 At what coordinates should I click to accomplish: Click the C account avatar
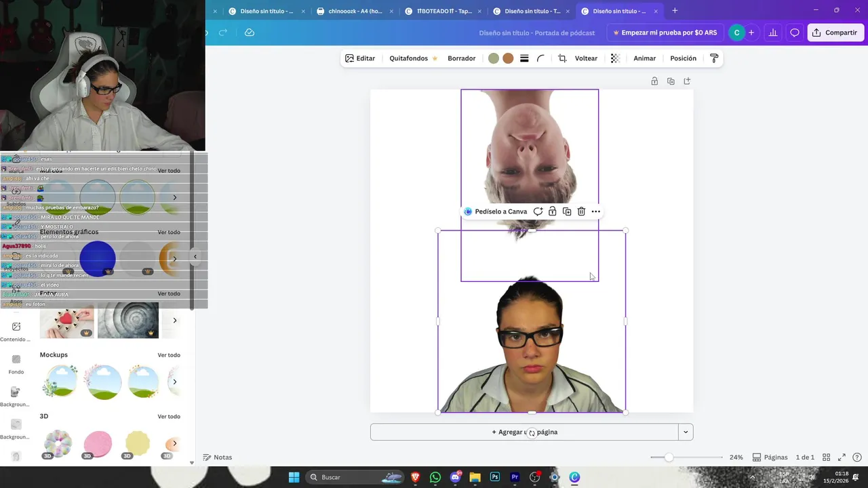[x=736, y=33]
